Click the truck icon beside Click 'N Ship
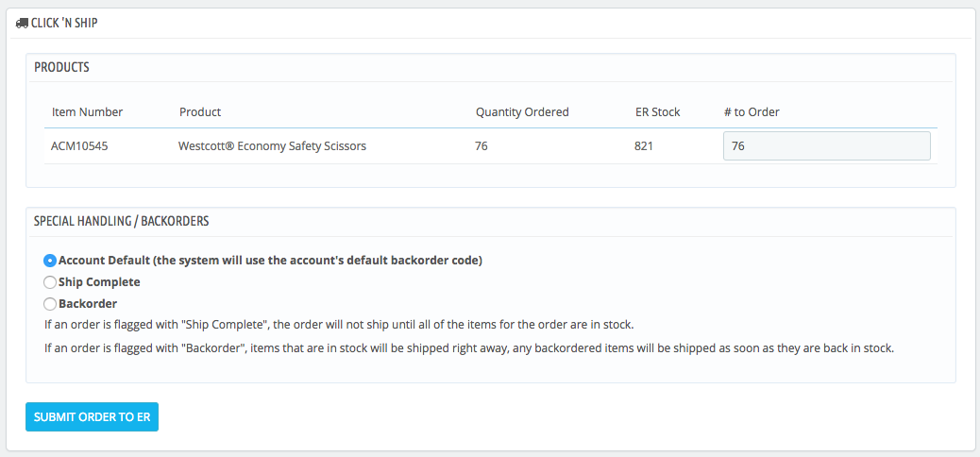 pyautogui.click(x=22, y=23)
